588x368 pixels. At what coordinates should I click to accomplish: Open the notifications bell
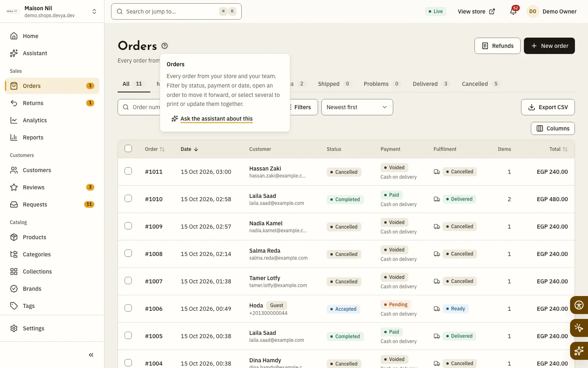pyautogui.click(x=513, y=11)
